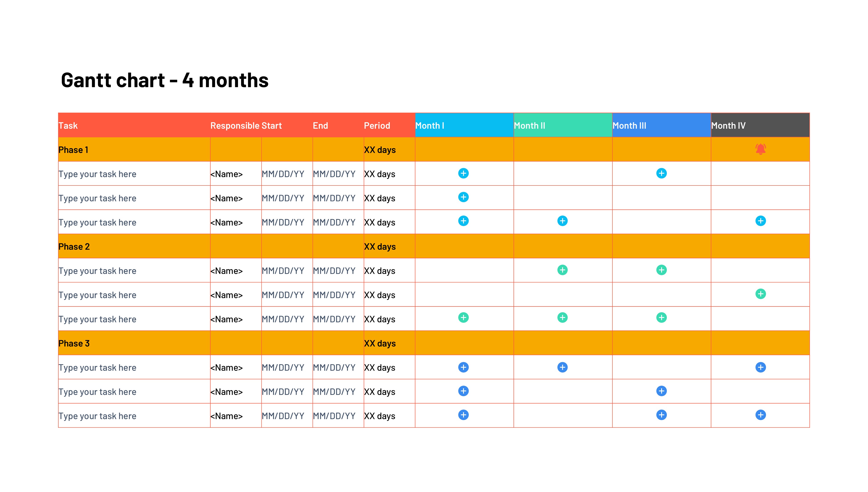The image size is (868, 492).
Task: Click the first task's <Name> cell under Phase 1
Action: click(226, 174)
